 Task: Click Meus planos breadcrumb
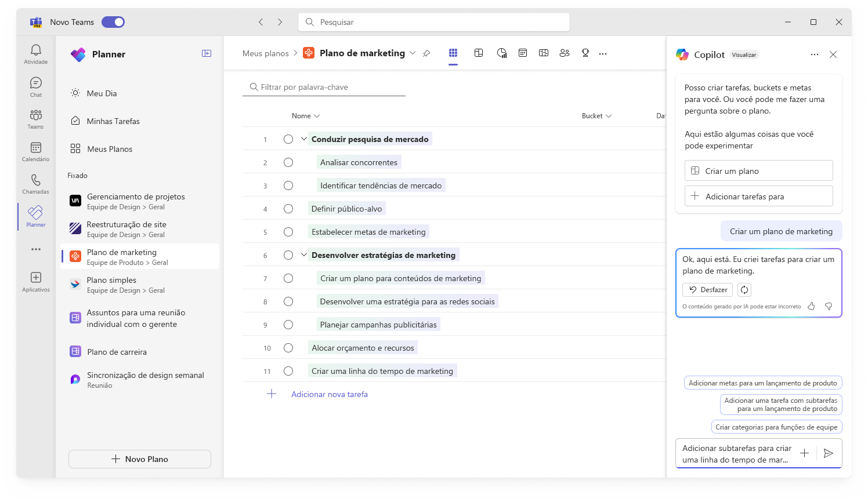click(x=266, y=53)
